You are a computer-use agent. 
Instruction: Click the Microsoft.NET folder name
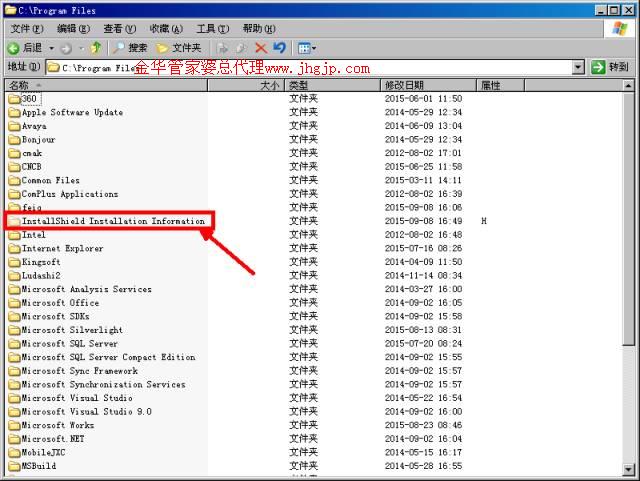click(53, 439)
